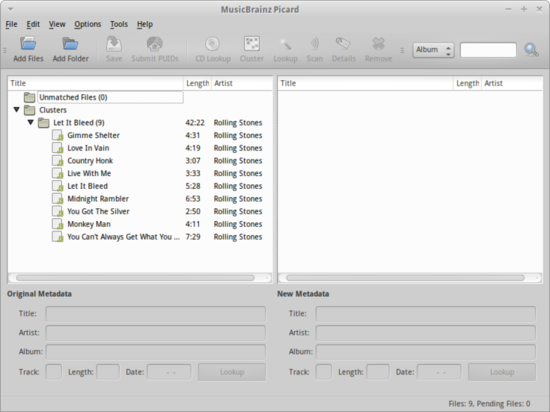This screenshot has width=550, height=412.
Task: Click the Original Metadata Title field
Action: click(155, 314)
